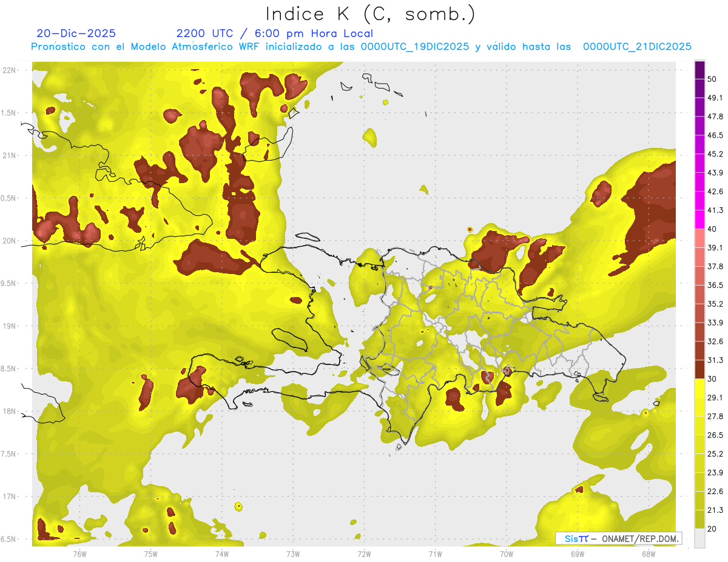The width and height of the screenshot is (728, 562).
Task: Click the '18N' latitude label
Action: pyautogui.click(x=9, y=412)
